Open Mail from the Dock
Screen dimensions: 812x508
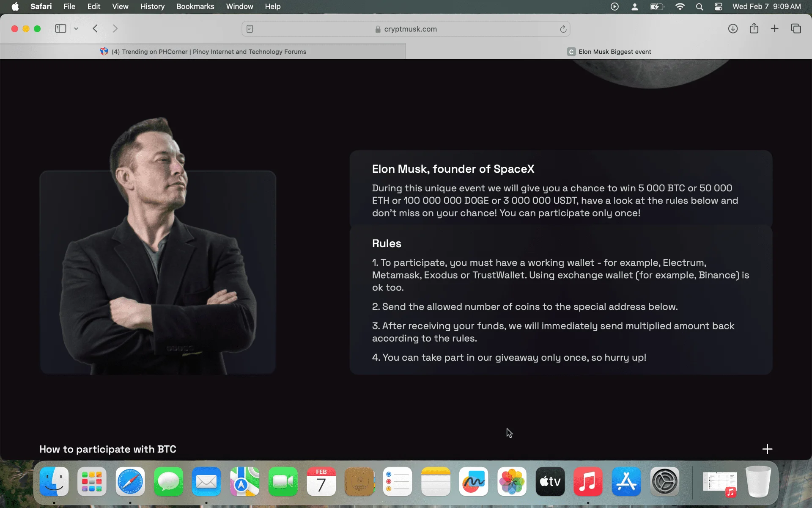pos(206,481)
